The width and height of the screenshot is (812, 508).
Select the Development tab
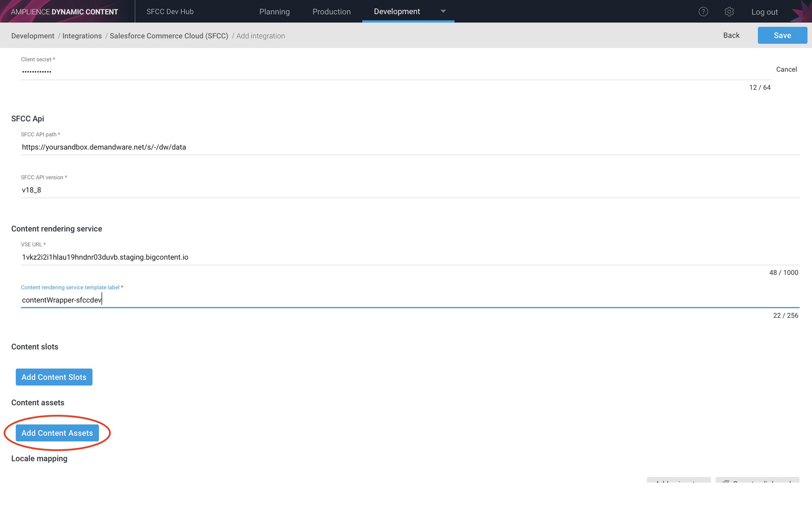point(396,11)
